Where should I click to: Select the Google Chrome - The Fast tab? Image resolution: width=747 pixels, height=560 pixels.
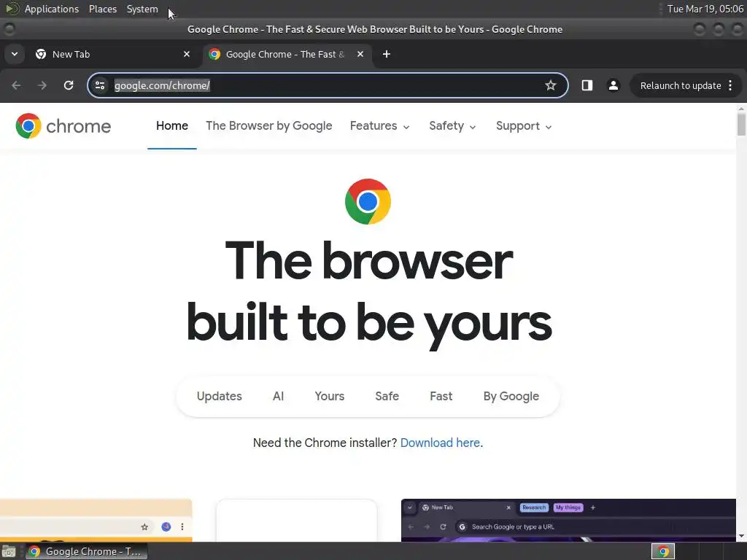286,54
